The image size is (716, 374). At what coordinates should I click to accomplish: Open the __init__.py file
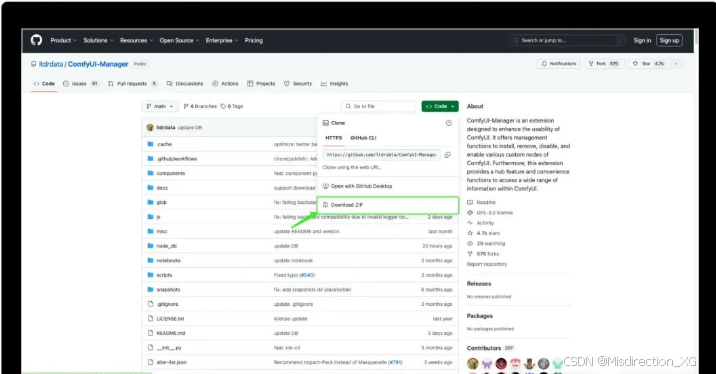coord(169,348)
